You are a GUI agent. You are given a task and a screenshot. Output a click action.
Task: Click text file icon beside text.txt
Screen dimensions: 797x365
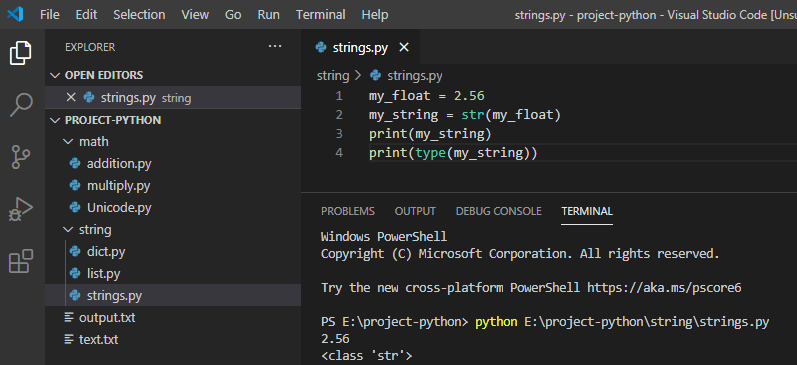point(69,339)
